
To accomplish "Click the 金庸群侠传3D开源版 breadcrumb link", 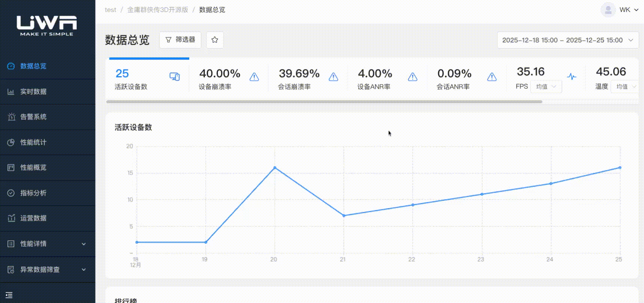I will [158, 10].
